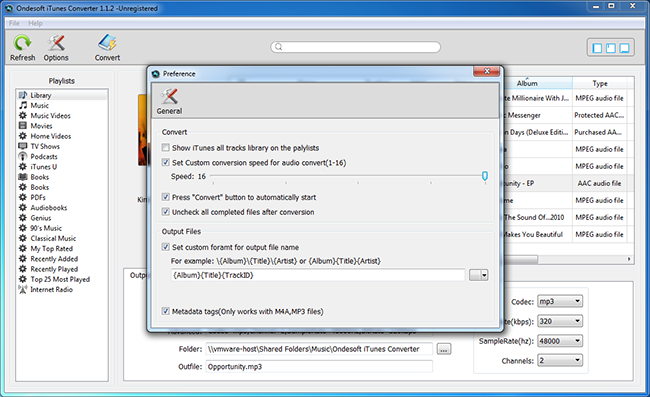Screen dimensions: 650x397
Task: Open the Help menu
Action: [x=35, y=23]
